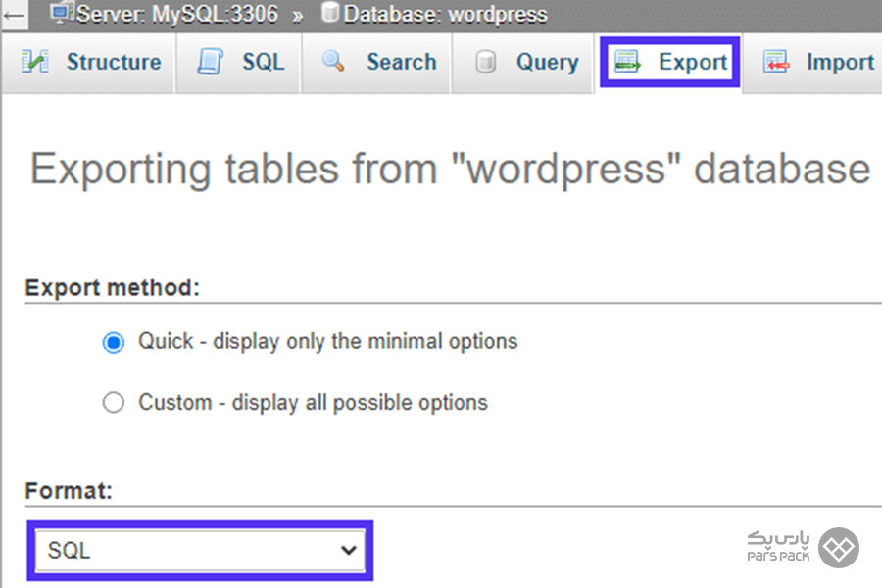Click the Export tab icon
This screenshot has height=588, width=882.
click(628, 62)
